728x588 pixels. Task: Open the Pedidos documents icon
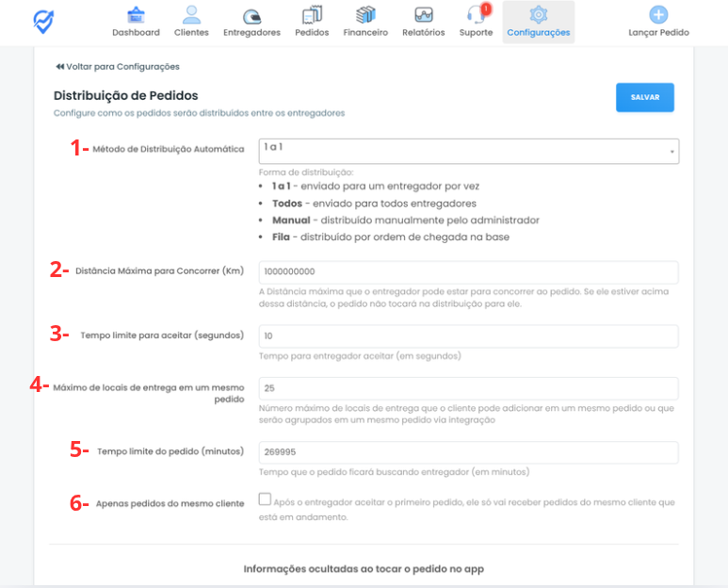(312, 15)
